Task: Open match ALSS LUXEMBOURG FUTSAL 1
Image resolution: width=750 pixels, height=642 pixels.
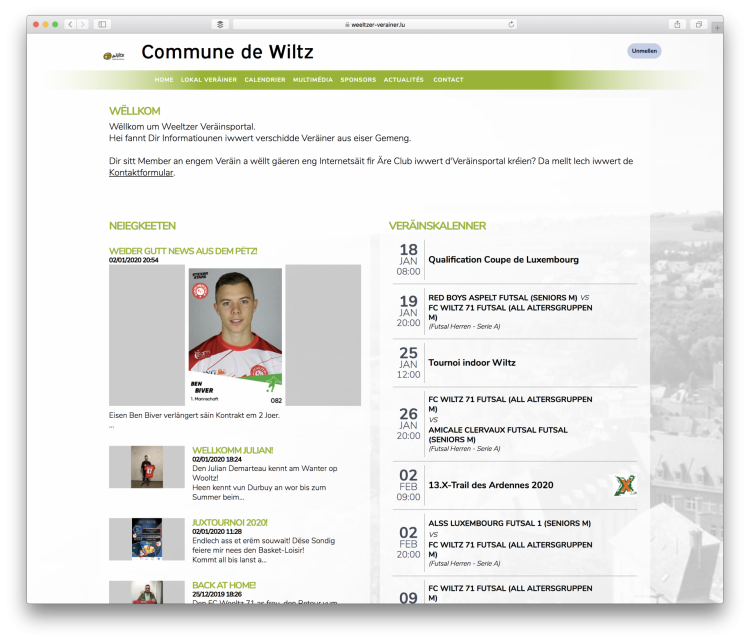Action: [509, 523]
